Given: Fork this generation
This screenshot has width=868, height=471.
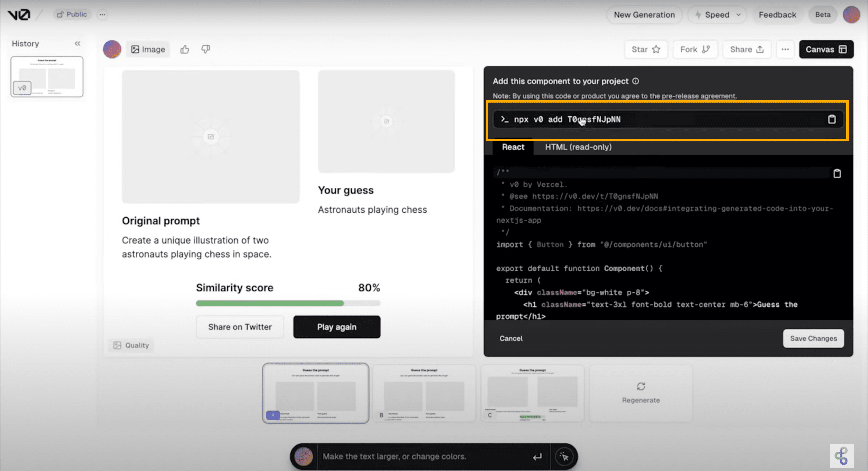Looking at the screenshot, I should [x=695, y=49].
